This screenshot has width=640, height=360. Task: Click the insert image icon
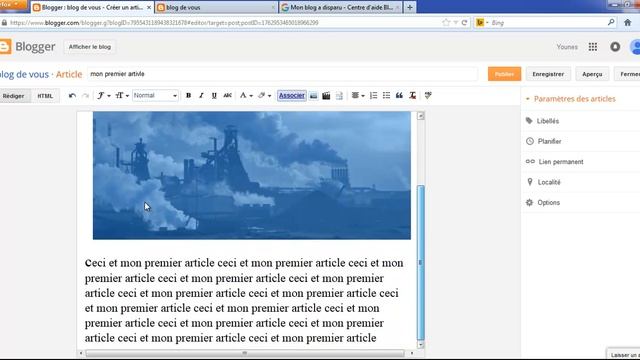click(x=313, y=96)
